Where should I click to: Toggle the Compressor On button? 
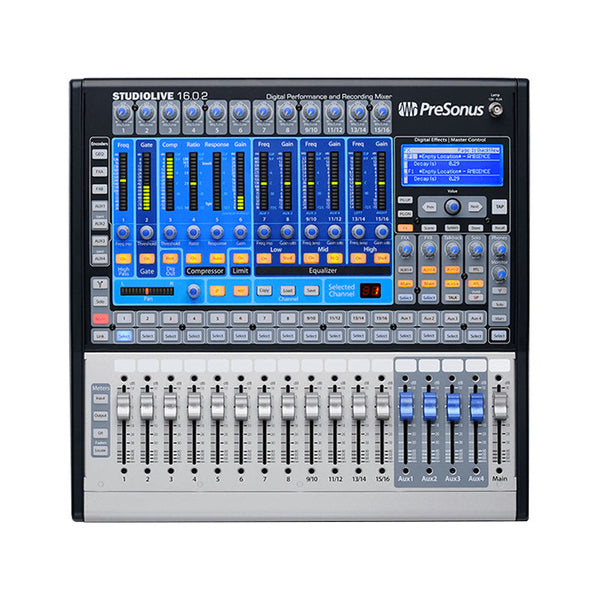pos(194,259)
